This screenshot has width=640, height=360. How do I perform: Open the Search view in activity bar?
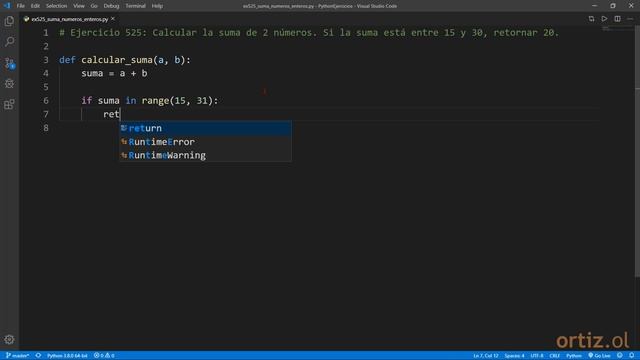tap(9, 42)
